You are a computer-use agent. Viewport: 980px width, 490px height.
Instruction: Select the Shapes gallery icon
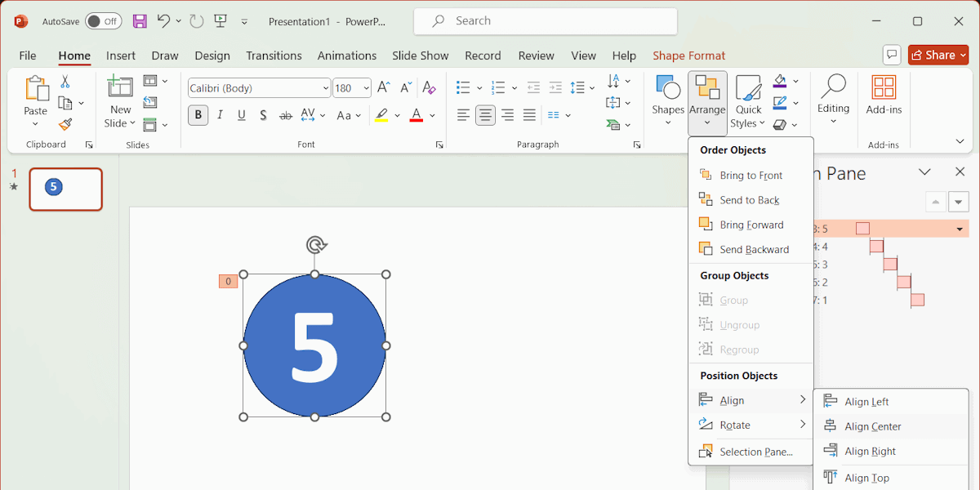668,87
